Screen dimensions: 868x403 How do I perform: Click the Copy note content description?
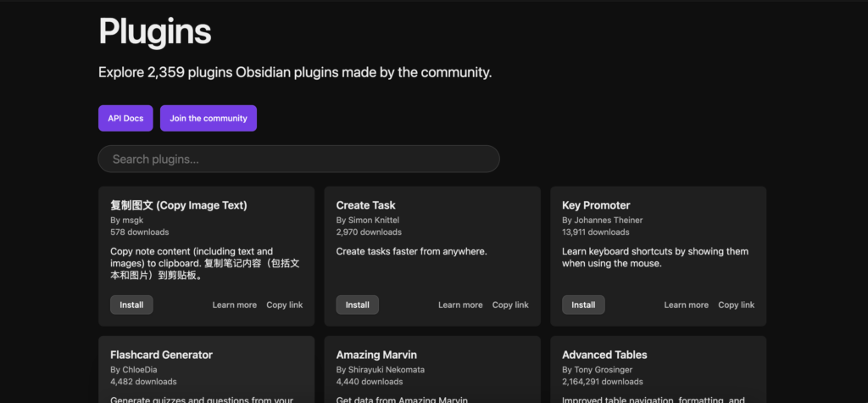205,264
